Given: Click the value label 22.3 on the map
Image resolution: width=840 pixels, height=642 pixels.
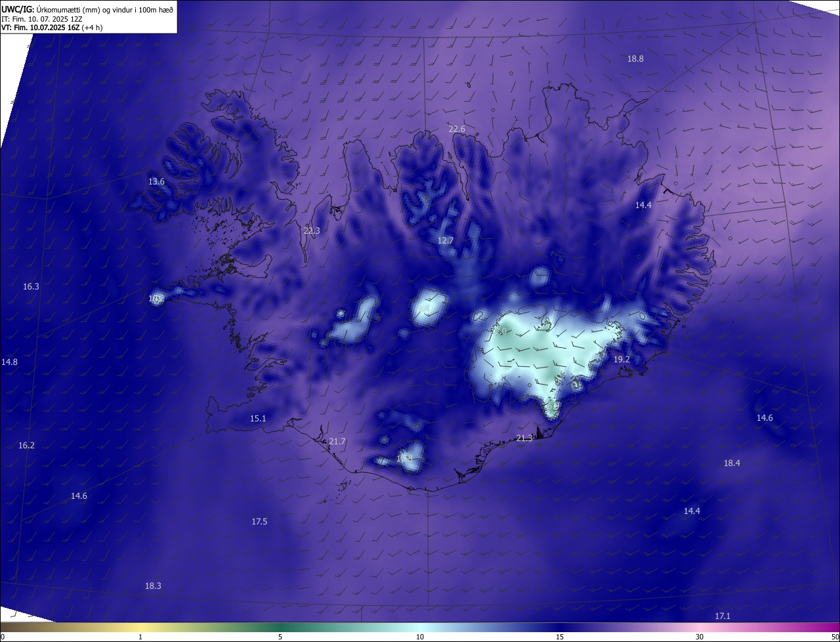Looking at the screenshot, I should [x=312, y=230].
